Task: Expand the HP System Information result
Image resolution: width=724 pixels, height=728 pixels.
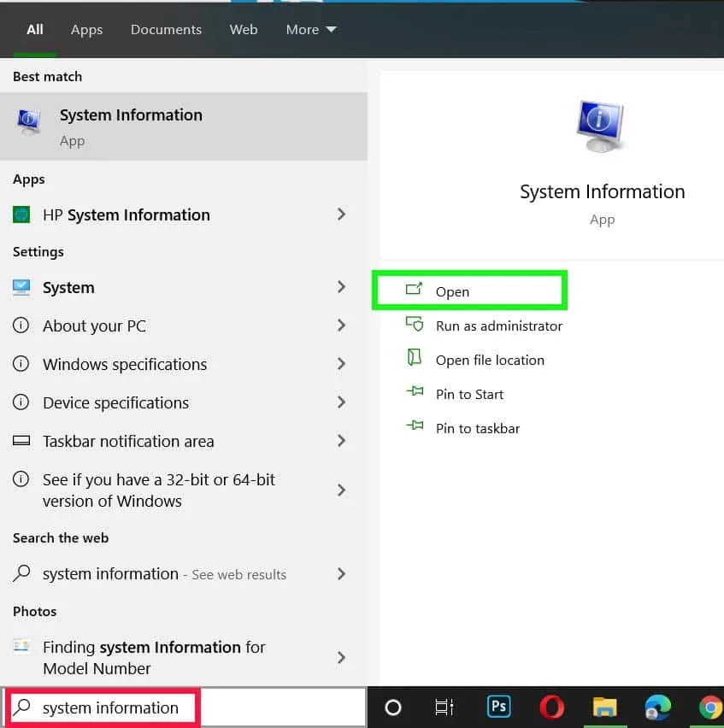Action: tap(341, 214)
